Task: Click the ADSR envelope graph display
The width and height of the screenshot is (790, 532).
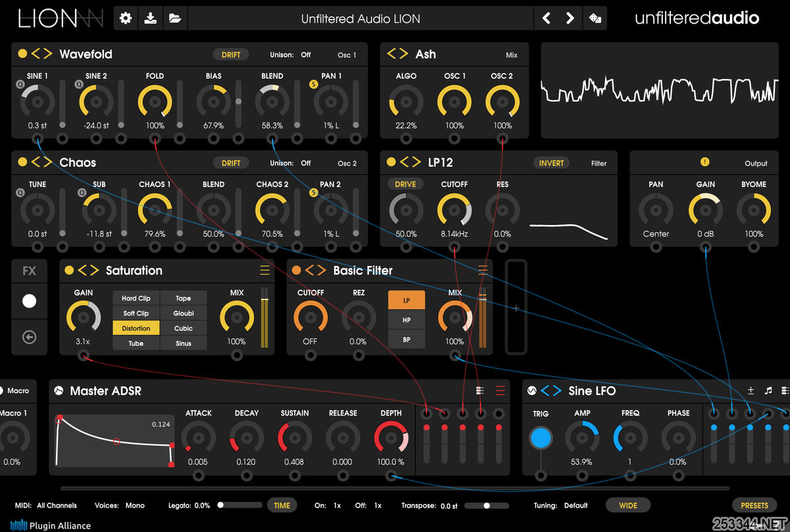Action: click(114, 441)
